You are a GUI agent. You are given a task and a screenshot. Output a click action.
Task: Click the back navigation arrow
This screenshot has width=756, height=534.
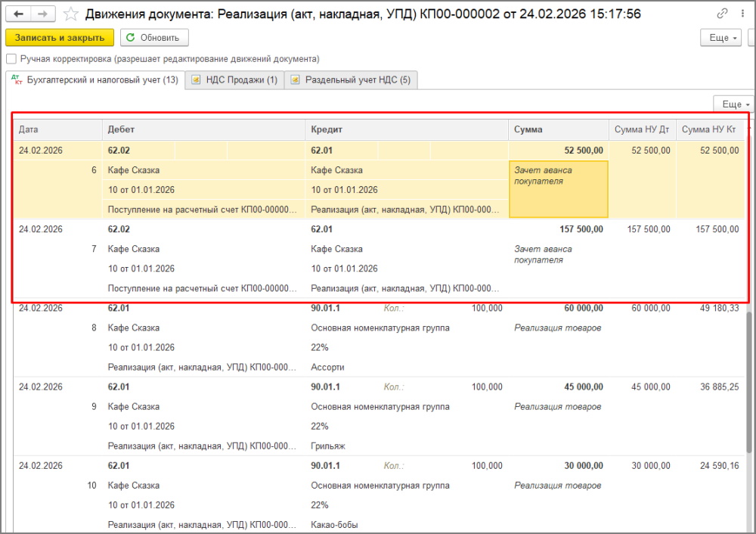(x=18, y=14)
